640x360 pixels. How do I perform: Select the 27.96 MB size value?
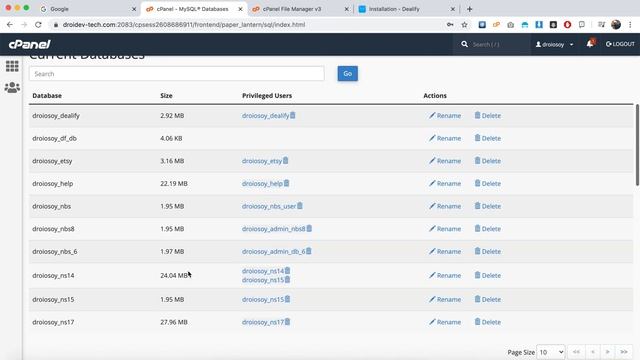[x=174, y=322]
